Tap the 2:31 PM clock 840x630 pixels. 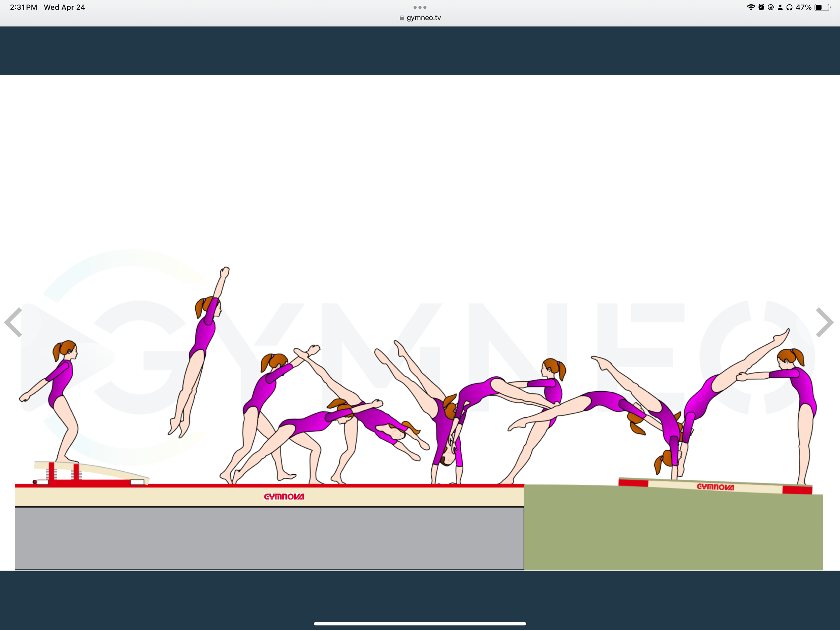coord(23,7)
